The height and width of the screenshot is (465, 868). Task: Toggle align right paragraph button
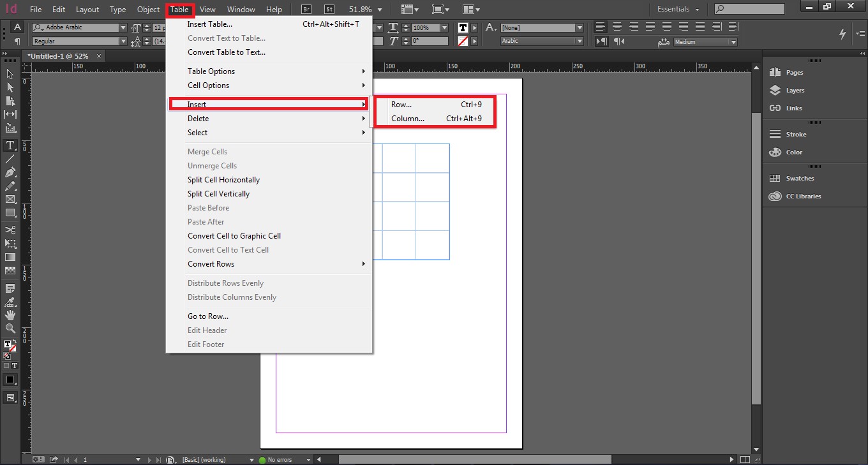point(634,27)
